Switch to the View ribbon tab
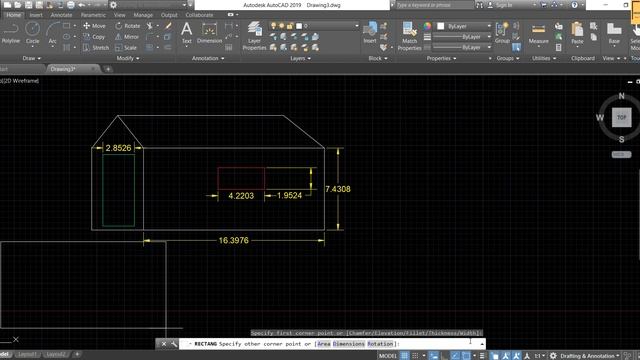Image resolution: width=640 pixels, height=360 pixels. (120, 15)
